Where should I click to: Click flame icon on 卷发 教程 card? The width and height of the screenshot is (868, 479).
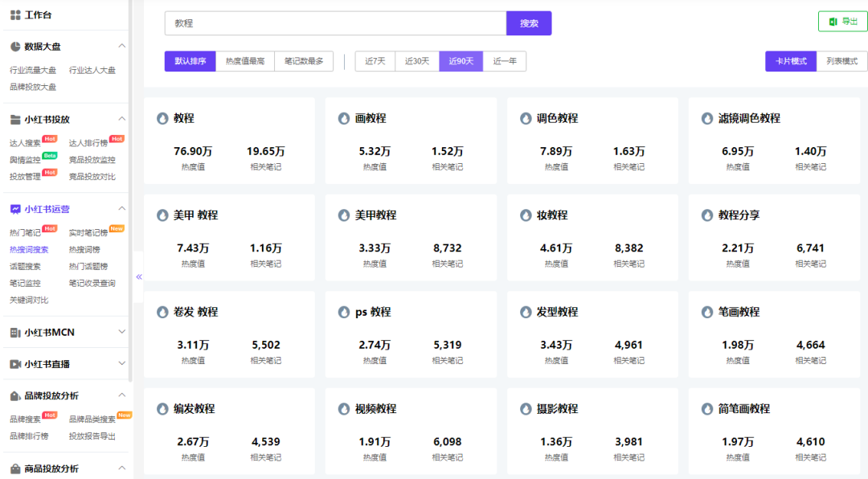[x=162, y=313]
